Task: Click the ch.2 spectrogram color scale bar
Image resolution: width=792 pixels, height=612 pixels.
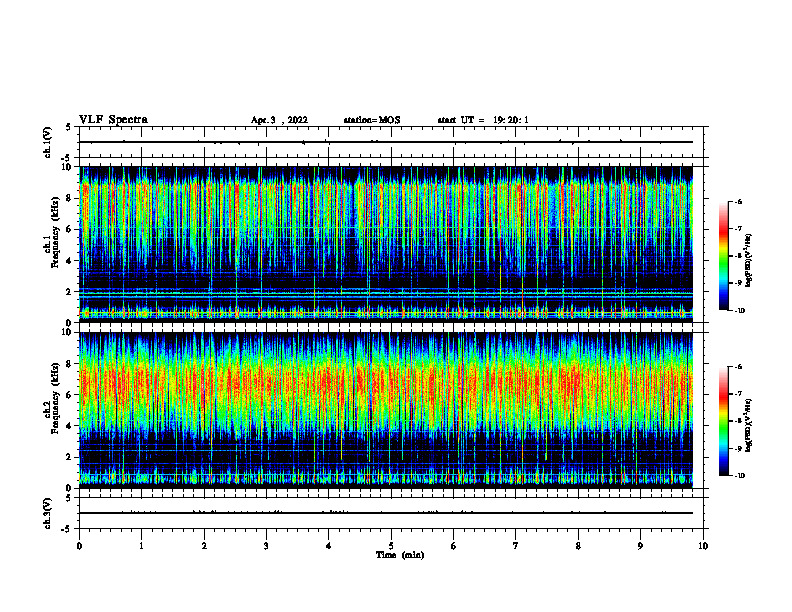Action: point(723,421)
